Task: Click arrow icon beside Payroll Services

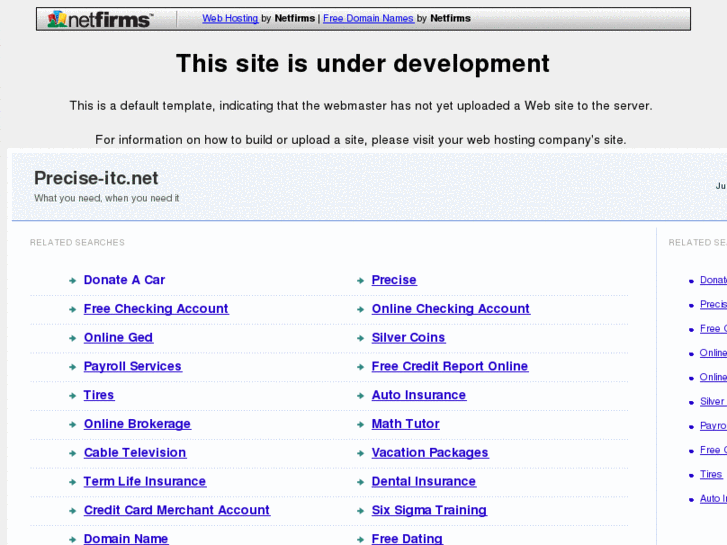Action: tap(72, 367)
